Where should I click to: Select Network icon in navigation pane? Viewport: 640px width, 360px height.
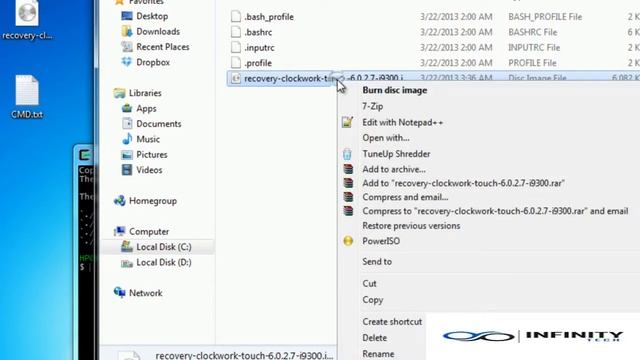tap(120, 293)
